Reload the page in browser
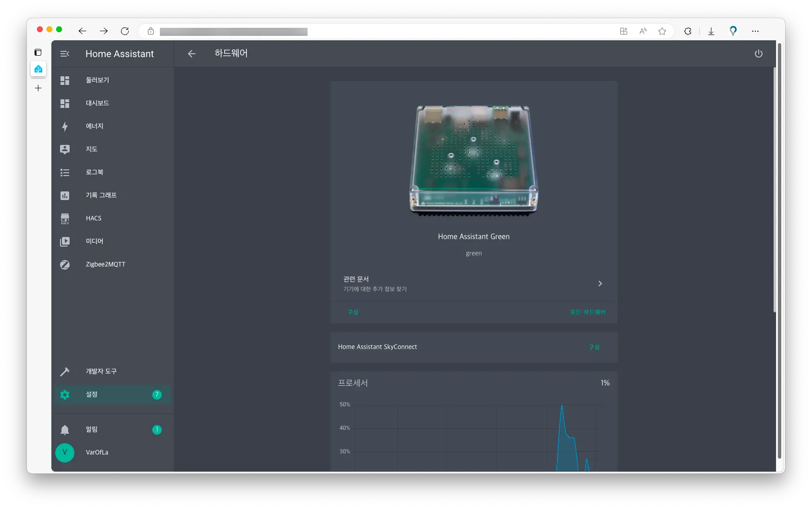The height and width of the screenshot is (509, 812). click(125, 31)
